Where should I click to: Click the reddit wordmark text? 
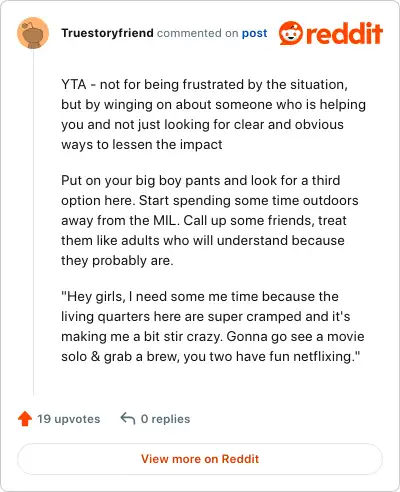pos(344,33)
